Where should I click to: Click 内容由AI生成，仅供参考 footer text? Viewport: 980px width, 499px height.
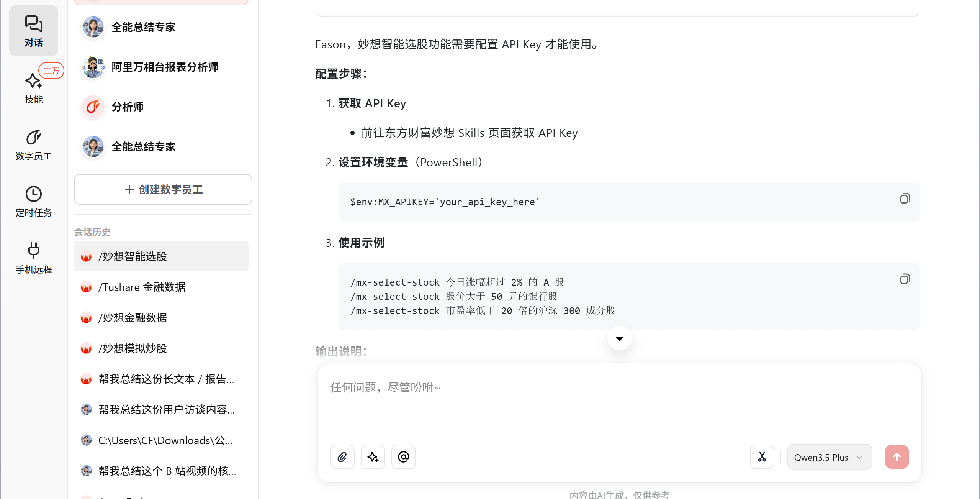click(619, 495)
